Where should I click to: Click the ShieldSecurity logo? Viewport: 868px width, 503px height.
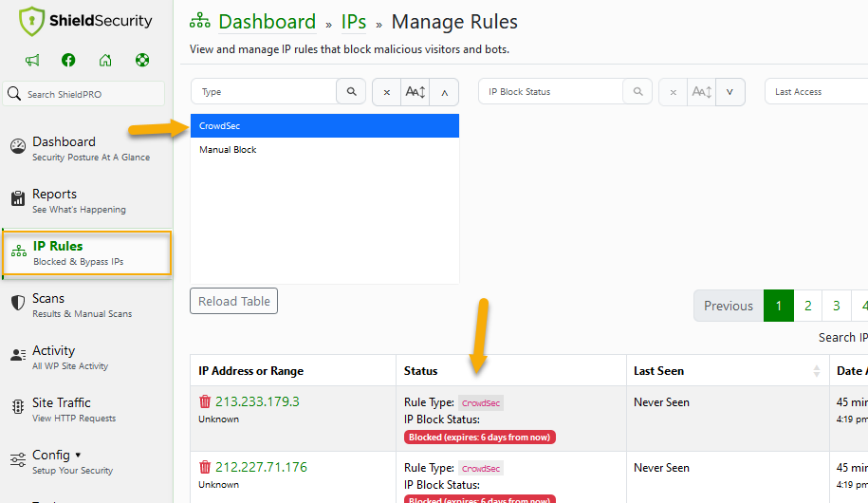(x=85, y=21)
